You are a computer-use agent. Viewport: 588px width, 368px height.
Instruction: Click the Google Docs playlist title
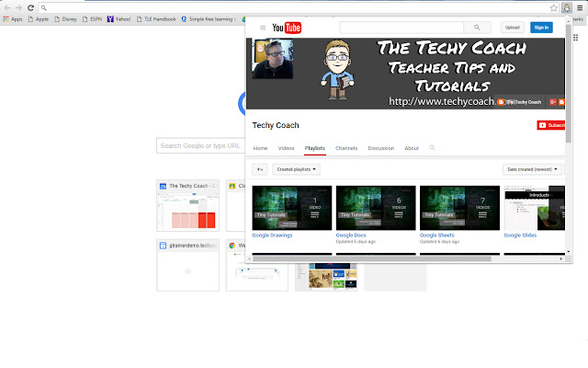click(x=351, y=236)
